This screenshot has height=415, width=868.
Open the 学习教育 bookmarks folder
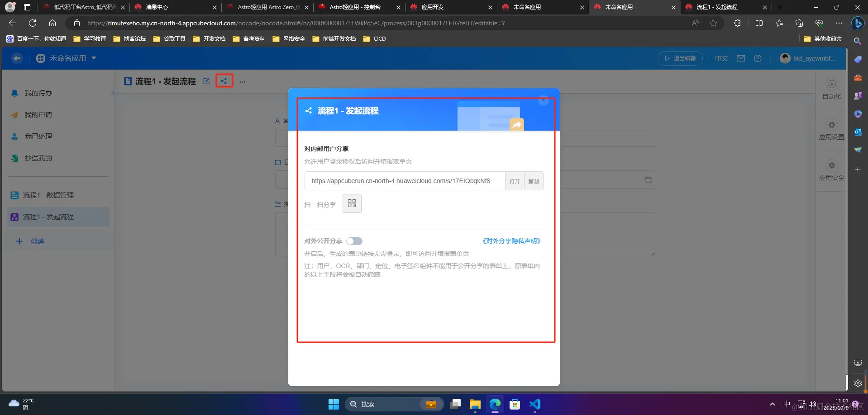point(90,39)
